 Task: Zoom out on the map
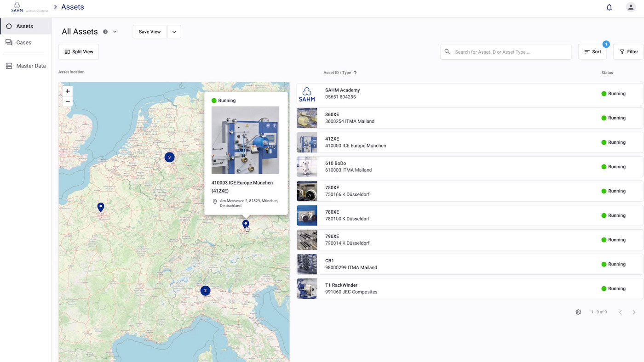coord(68,102)
